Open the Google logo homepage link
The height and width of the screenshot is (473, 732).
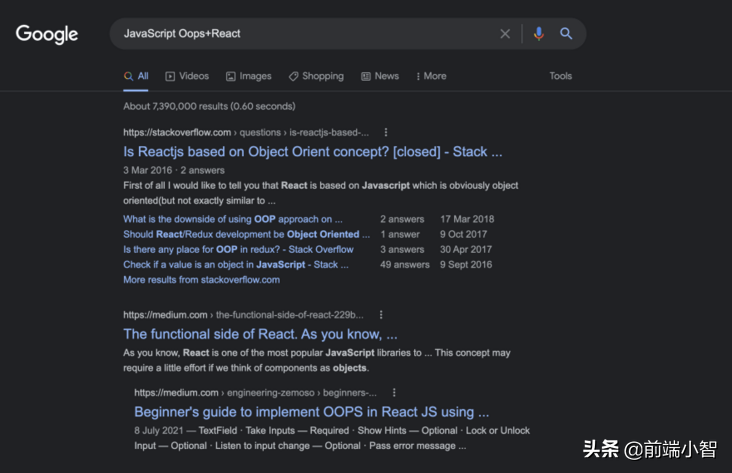click(47, 34)
